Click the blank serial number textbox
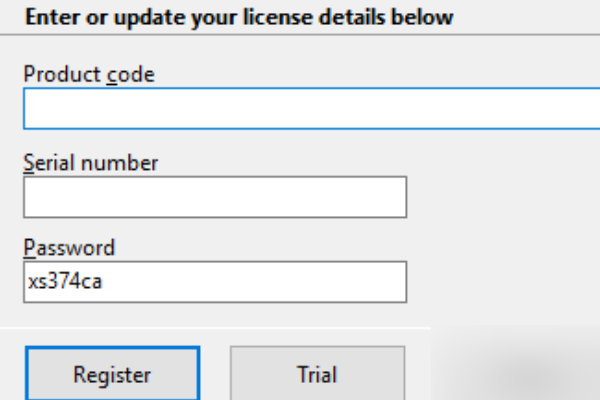 (215, 197)
